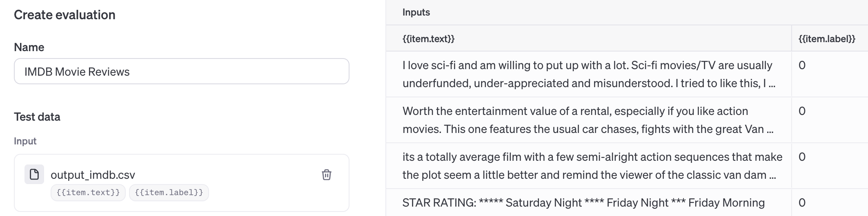Viewport: 868px width, 216px height.
Task: Click label value 0 for STAR RATING review
Action: click(802, 203)
